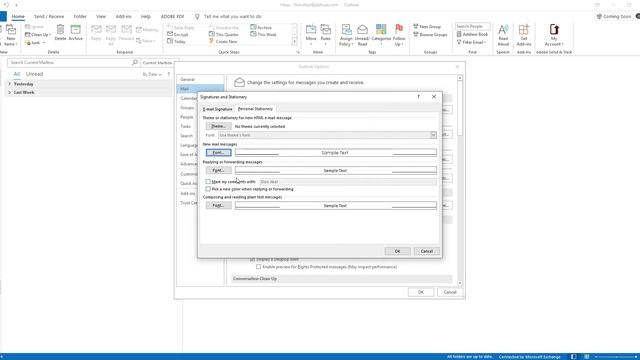Click the Assign Policy icon
This screenshot has width=640, height=360.
pos(347,30)
